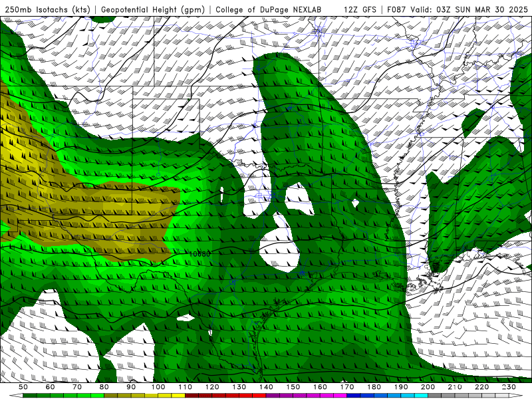Click the 'Geopotential Height (gpm)' header text

(153, 10)
